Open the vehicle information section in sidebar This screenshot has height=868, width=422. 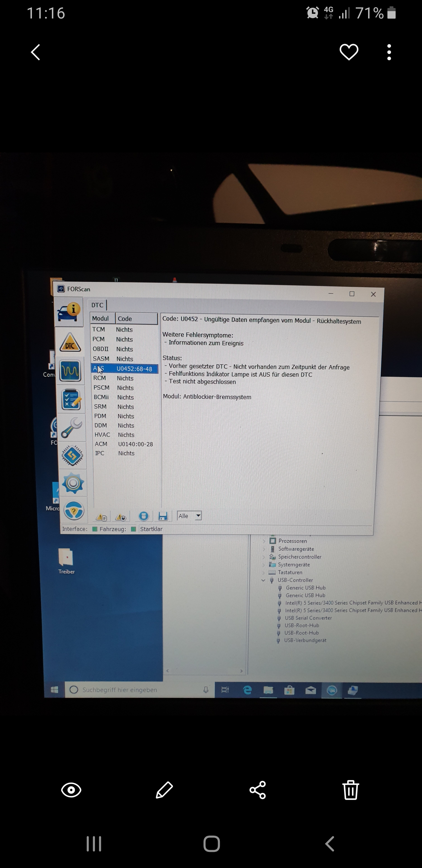point(69,313)
